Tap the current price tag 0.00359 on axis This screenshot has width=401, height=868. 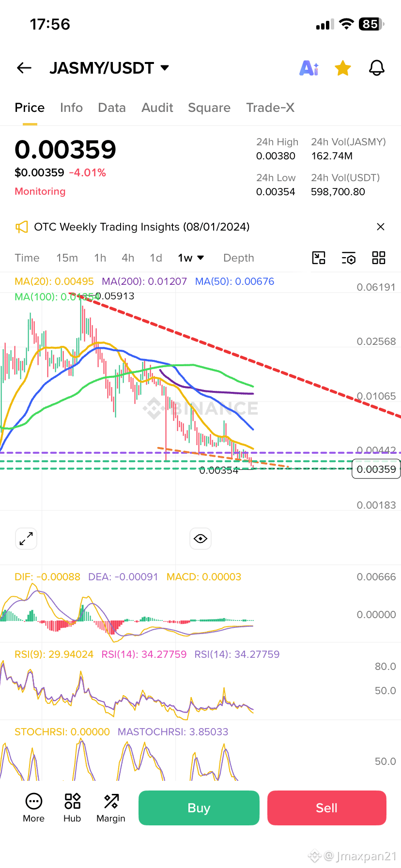[376, 469]
